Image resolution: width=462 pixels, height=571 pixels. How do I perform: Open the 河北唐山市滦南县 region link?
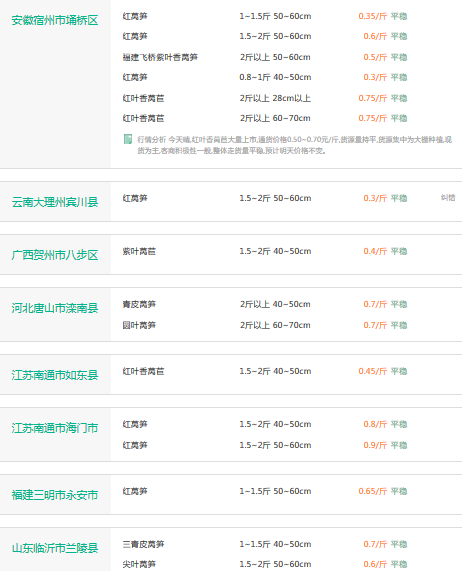click(55, 308)
